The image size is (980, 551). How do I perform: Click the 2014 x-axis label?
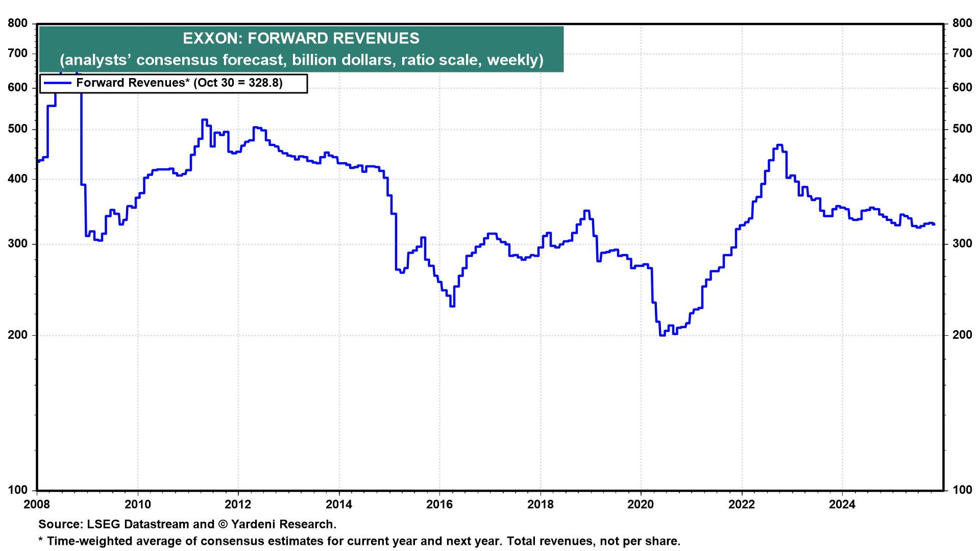(x=339, y=505)
